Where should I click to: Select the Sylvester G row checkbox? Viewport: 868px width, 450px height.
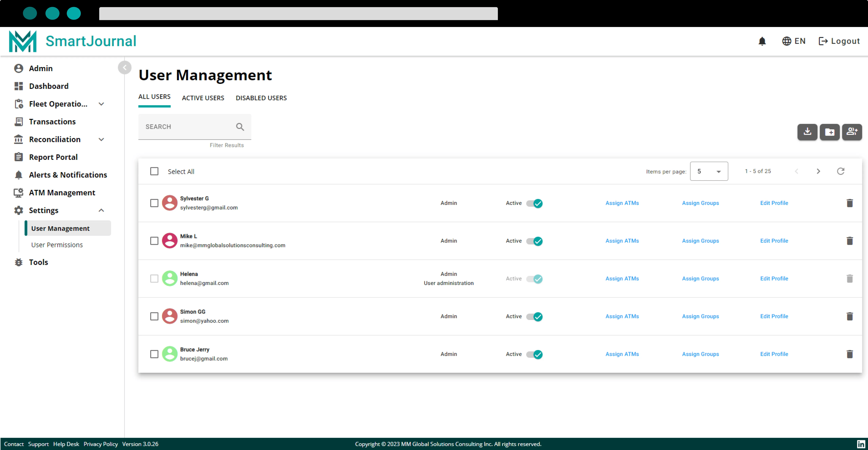click(x=154, y=203)
